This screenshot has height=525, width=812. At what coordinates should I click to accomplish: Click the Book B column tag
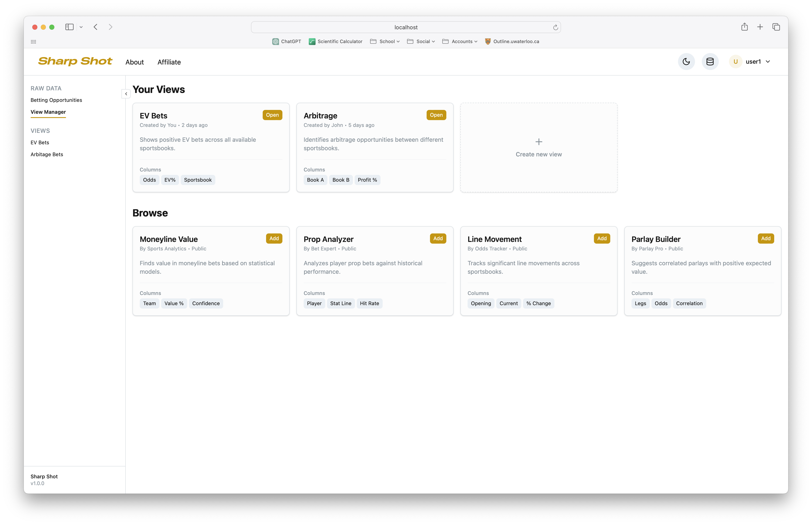pyautogui.click(x=341, y=180)
